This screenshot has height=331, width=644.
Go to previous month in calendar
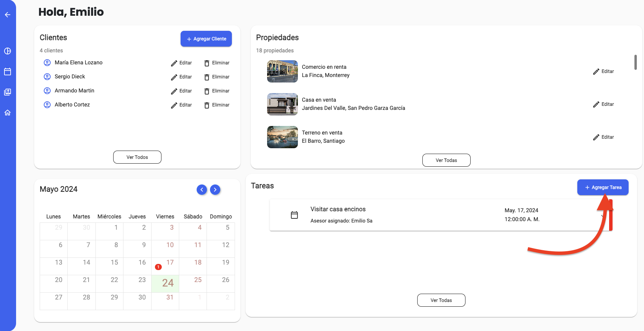(202, 190)
